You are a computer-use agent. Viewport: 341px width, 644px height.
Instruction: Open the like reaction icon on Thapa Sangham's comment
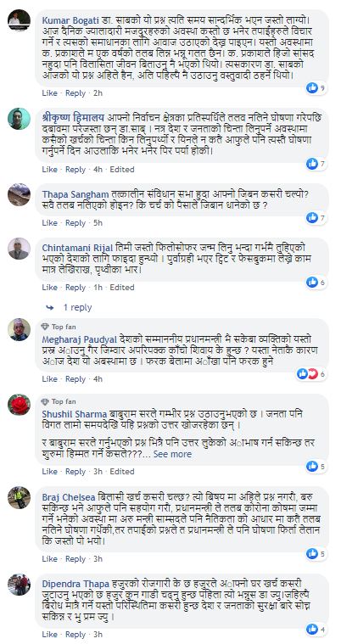(312, 218)
